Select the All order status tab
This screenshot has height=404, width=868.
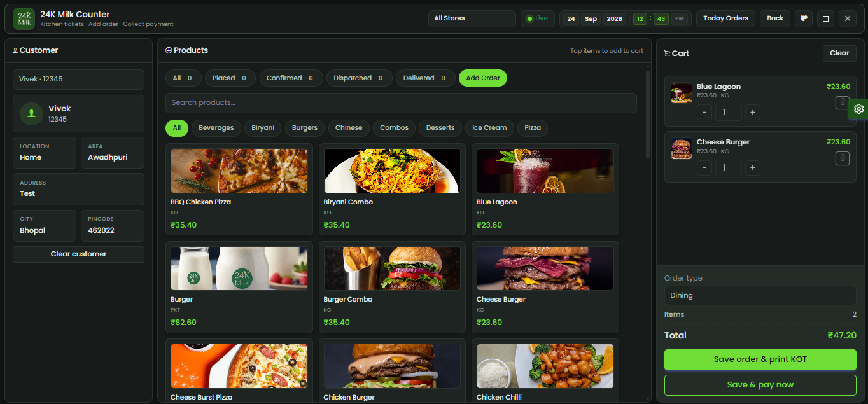(183, 78)
